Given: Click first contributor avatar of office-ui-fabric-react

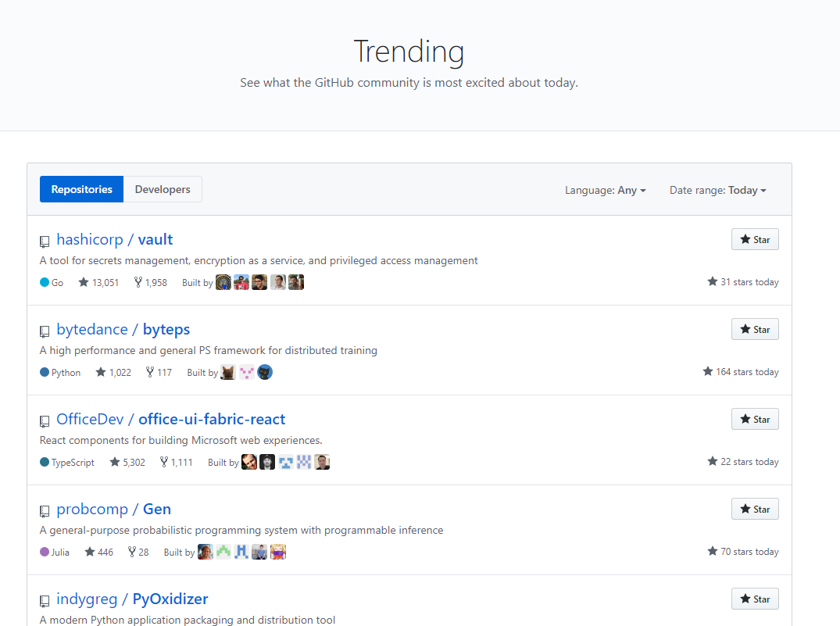Looking at the screenshot, I should pos(249,462).
